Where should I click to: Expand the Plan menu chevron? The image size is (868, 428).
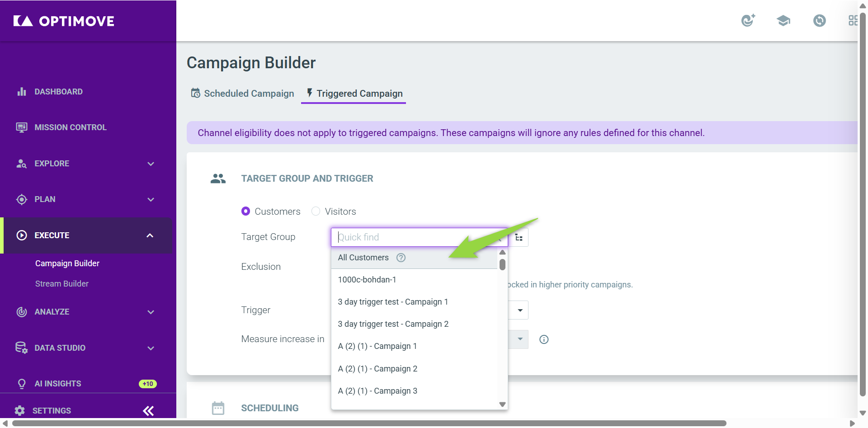(151, 199)
